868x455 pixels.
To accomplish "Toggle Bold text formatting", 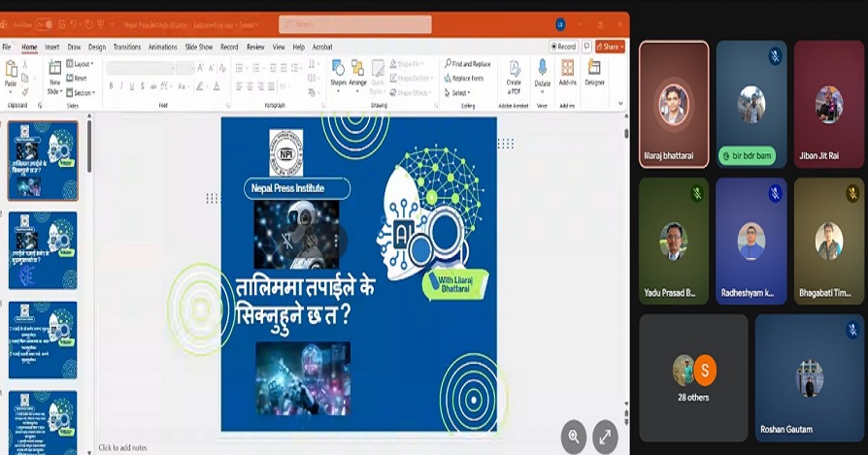I will (x=111, y=85).
